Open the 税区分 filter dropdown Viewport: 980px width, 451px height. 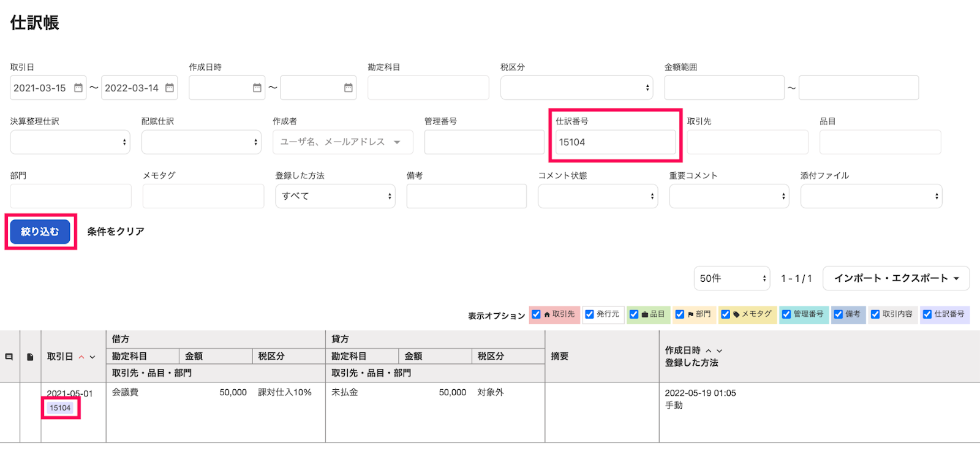[x=576, y=88]
